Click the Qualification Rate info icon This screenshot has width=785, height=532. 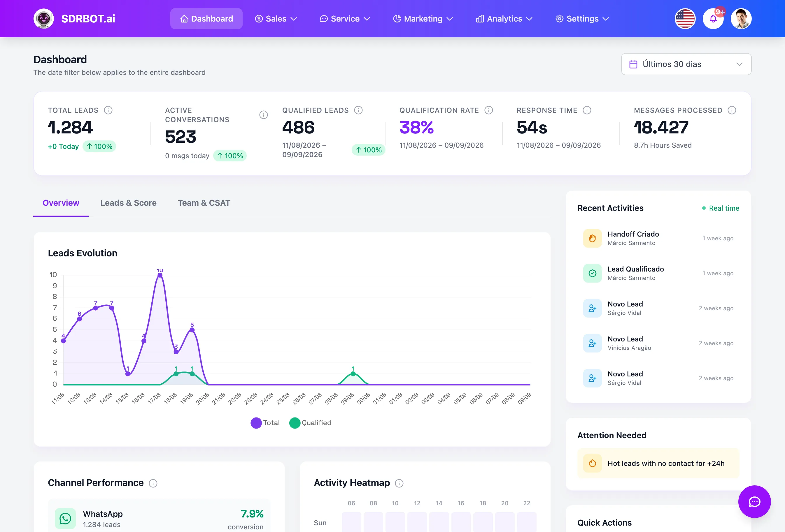click(x=489, y=110)
